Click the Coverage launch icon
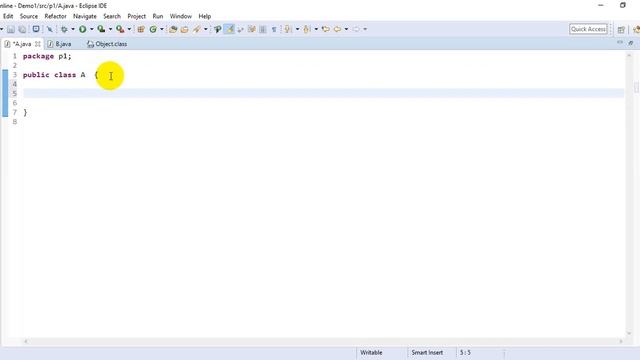640x360 pixels. click(x=101, y=29)
